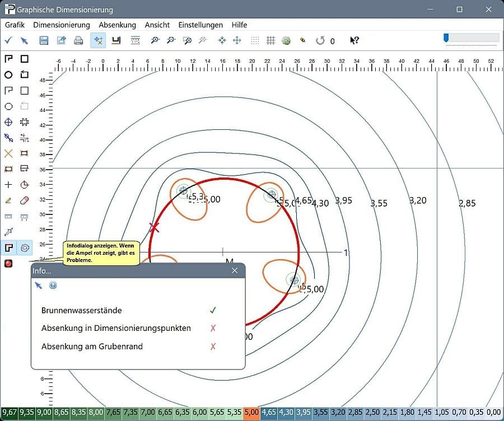The image size is (504, 421).
Task: Close the Info dialog
Action: coord(235,271)
